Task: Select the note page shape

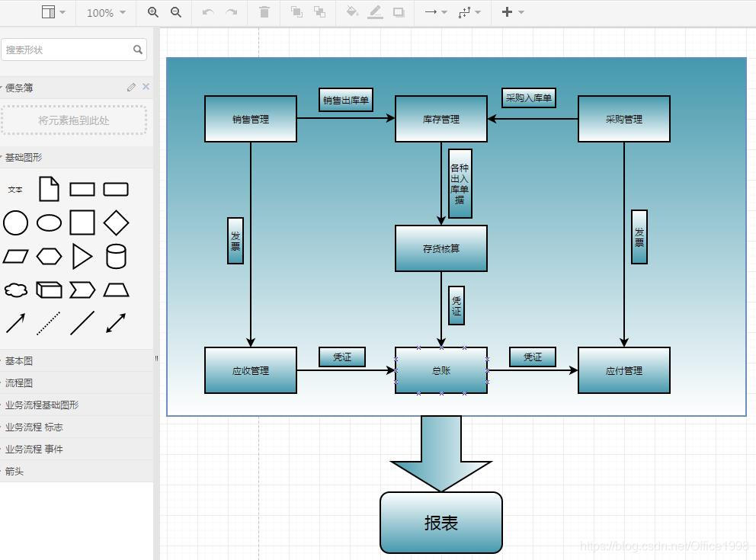Action: click(x=50, y=189)
